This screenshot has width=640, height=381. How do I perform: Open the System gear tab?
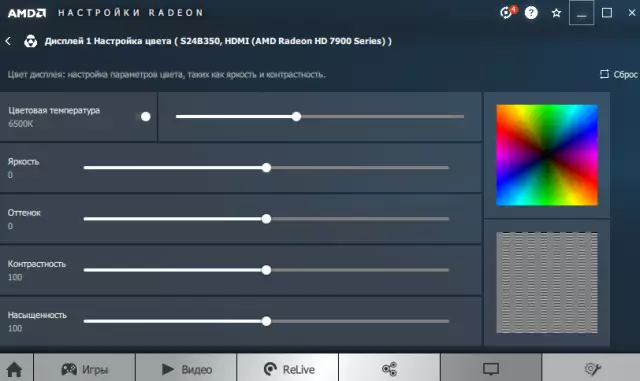click(x=591, y=369)
